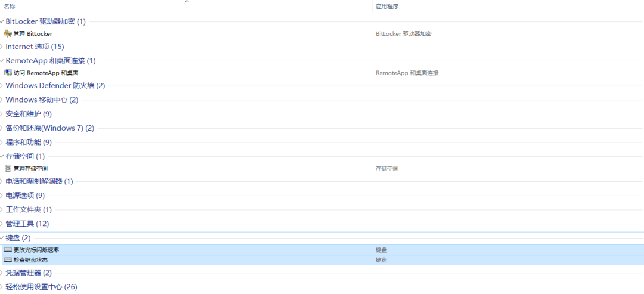Click the BitLocker 驱动器加密 (1) group title

[45, 21]
